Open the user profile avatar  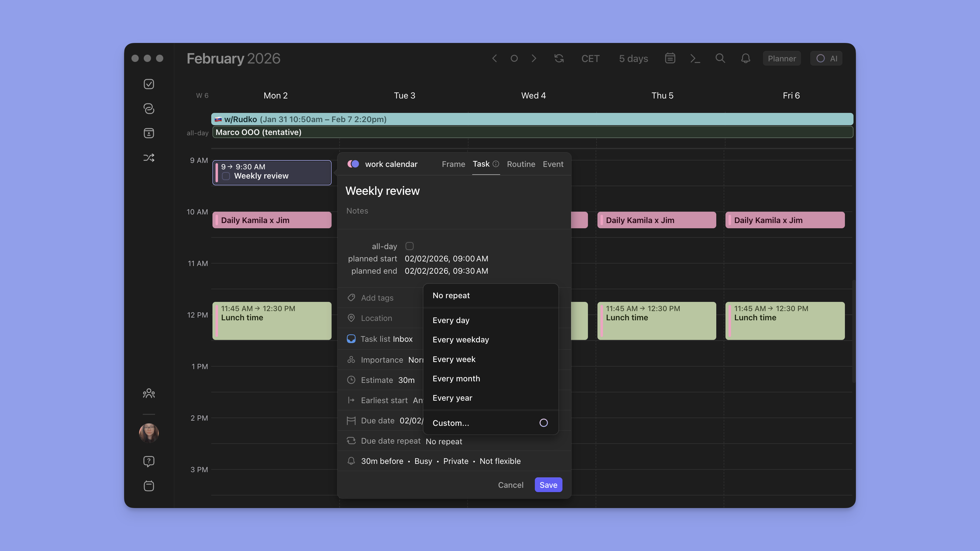coord(149,433)
